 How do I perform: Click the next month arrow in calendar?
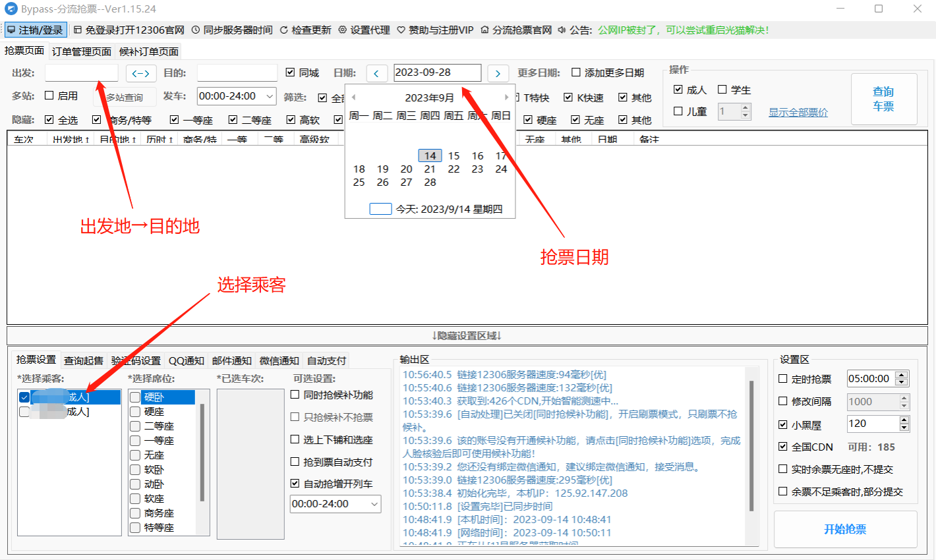[x=506, y=96]
